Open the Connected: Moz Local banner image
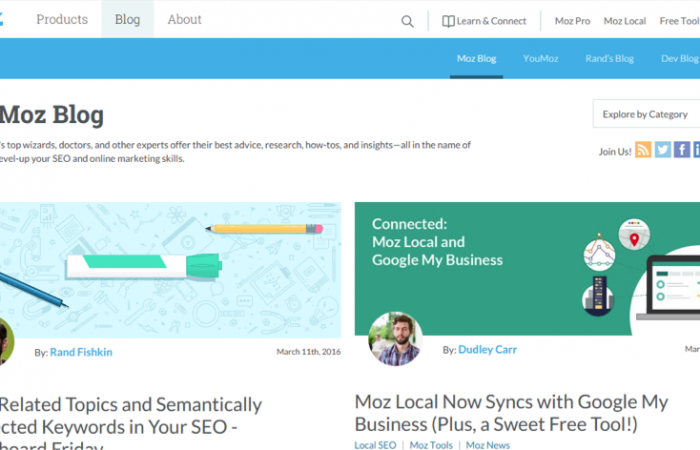700x450 pixels. (x=527, y=268)
